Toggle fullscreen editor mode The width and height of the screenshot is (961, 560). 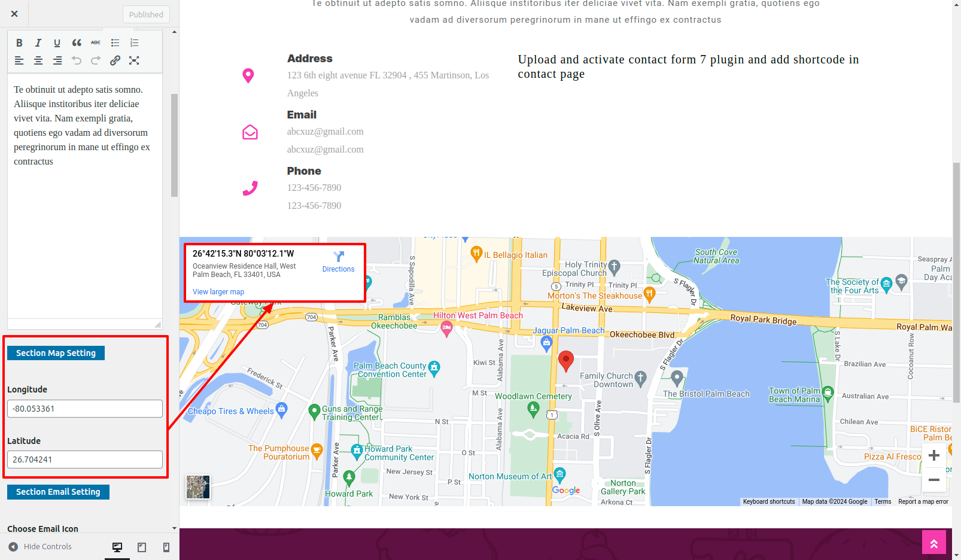coord(135,60)
